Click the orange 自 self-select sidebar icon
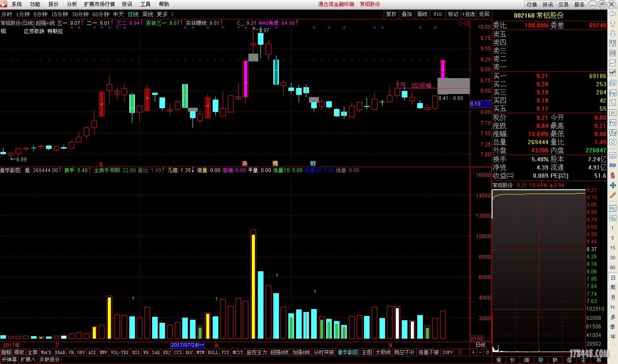The height and width of the screenshot is (364, 618). [x=613, y=112]
